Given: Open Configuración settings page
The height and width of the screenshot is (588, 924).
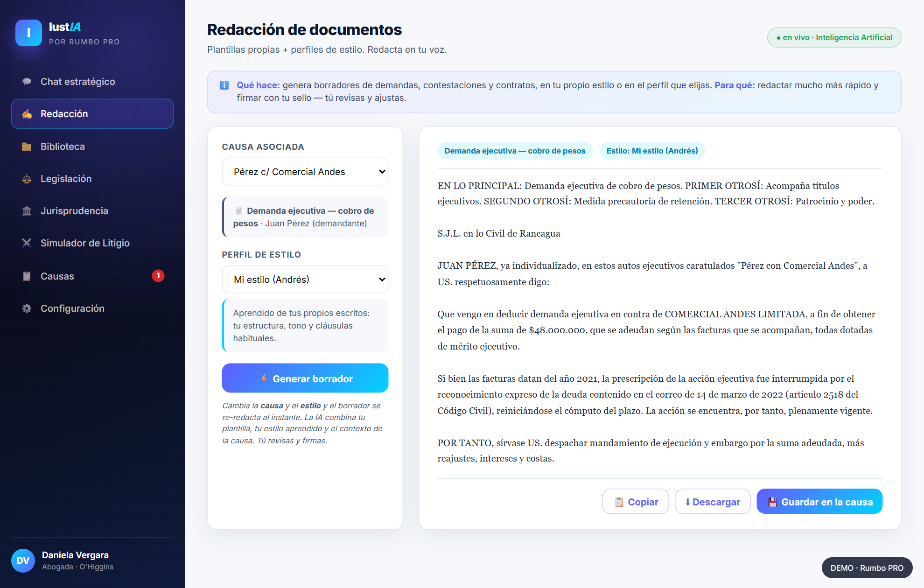Looking at the screenshot, I should click(92, 308).
